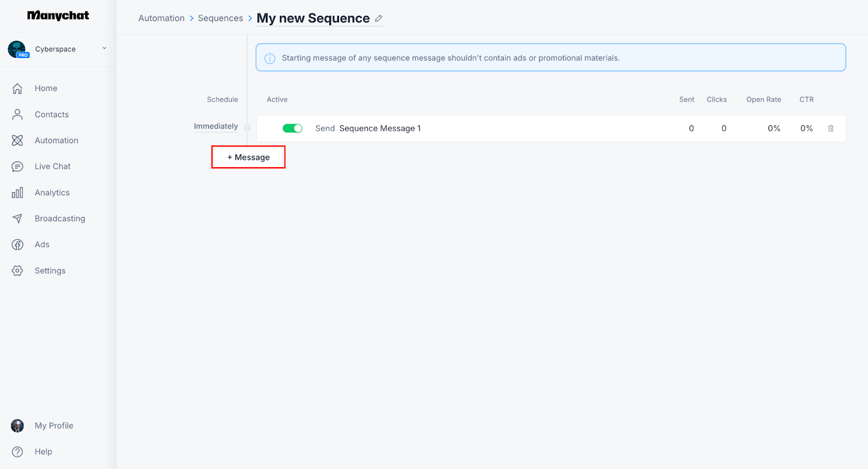Screen dimensions: 868x469
Task: Add a new message with + Message
Action: click(x=248, y=157)
